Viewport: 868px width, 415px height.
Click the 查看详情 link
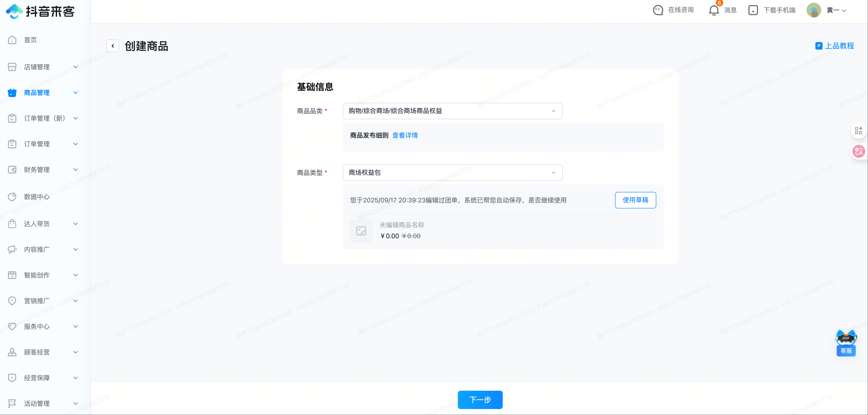point(405,136)
